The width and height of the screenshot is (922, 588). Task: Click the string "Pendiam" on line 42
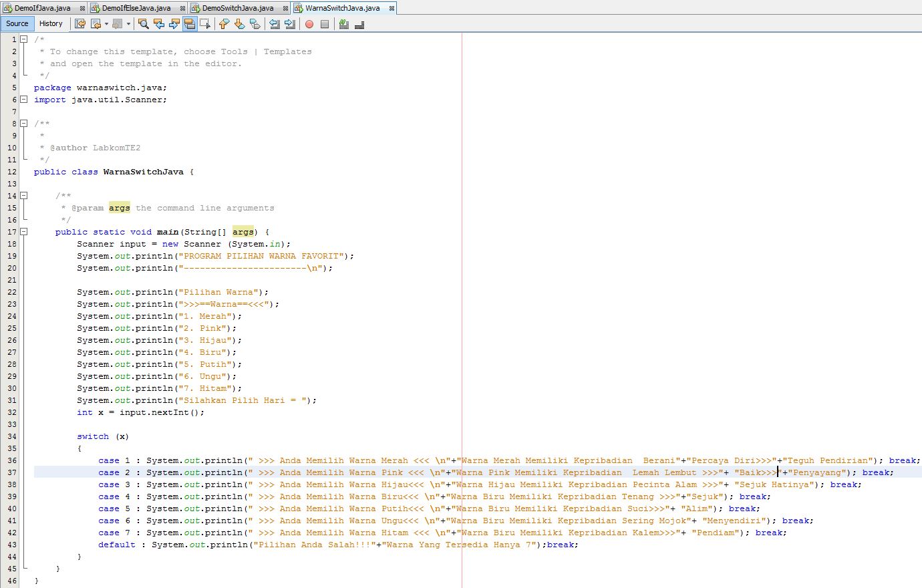click(x=716, y=533)
